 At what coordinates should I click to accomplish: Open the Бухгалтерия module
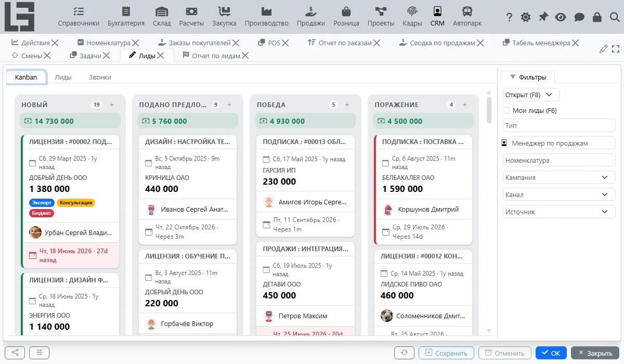tap(126, 17)
